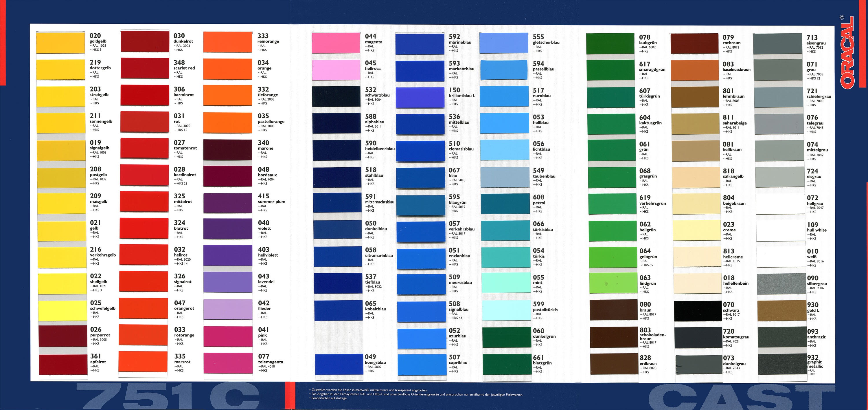Click the 025 schwefelgelb swatch

coord(63,310)
